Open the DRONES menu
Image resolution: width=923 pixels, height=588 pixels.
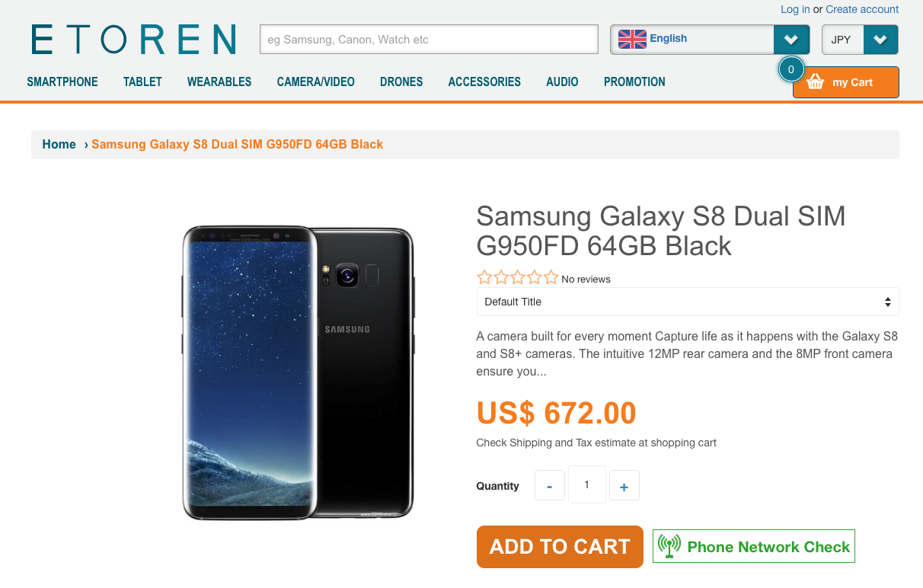[x=401, y=81]
